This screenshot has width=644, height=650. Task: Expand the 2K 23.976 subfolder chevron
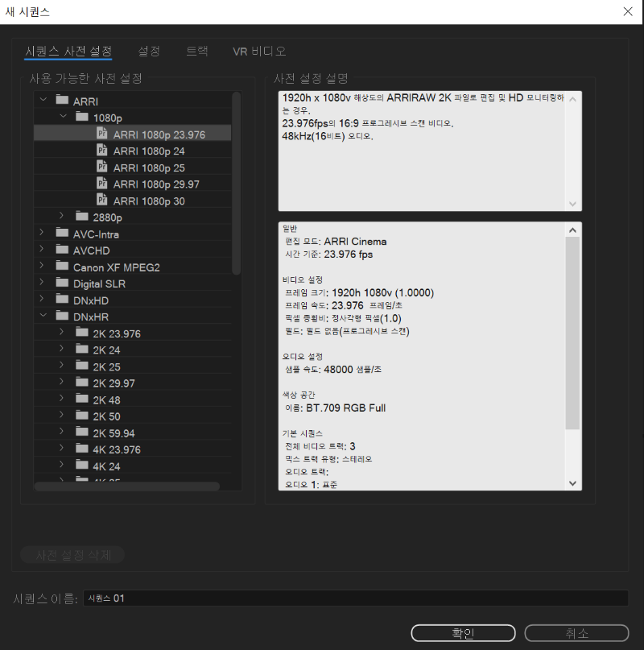click(x=62, y=332)
